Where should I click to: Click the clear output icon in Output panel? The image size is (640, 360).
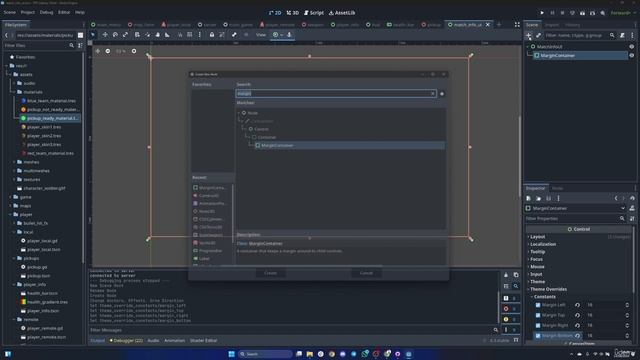tap(506, 275)
